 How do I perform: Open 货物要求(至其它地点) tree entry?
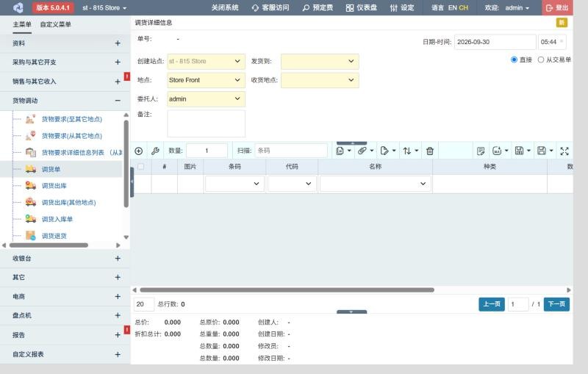(71, 119)
